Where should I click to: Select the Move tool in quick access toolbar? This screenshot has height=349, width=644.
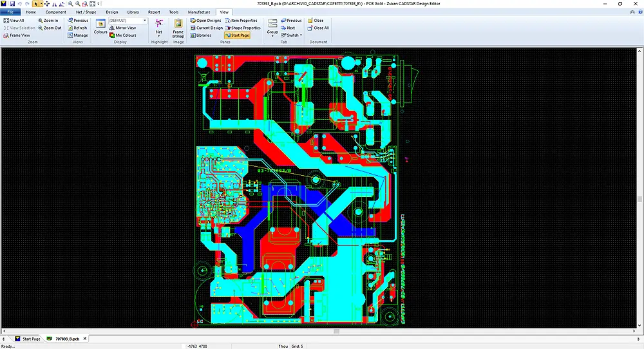coord(47,4)
